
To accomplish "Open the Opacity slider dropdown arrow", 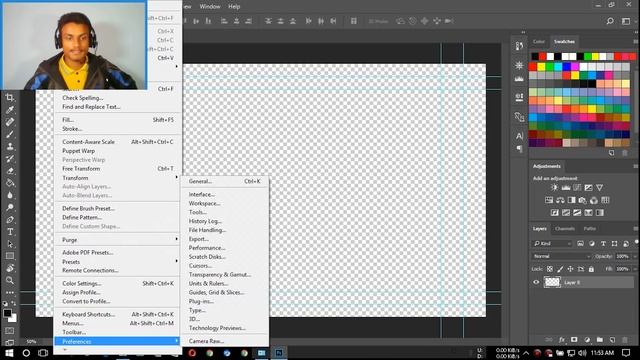I will (635, 256).
